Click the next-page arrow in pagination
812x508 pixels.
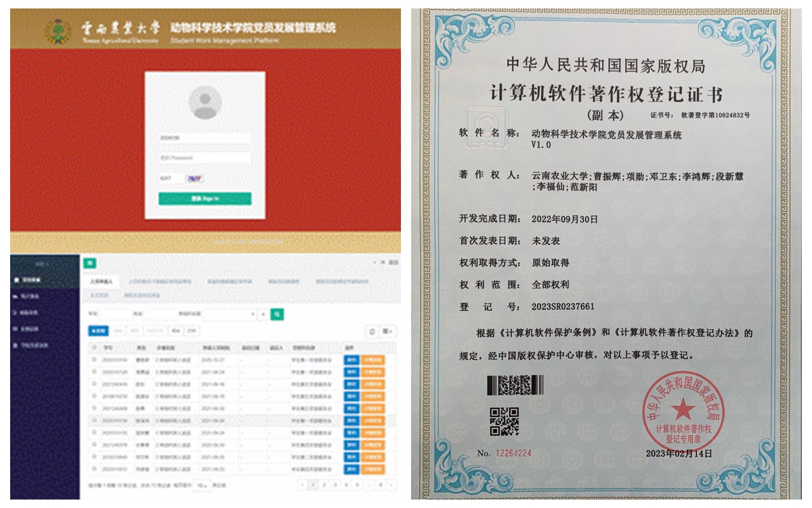point(391,485)
